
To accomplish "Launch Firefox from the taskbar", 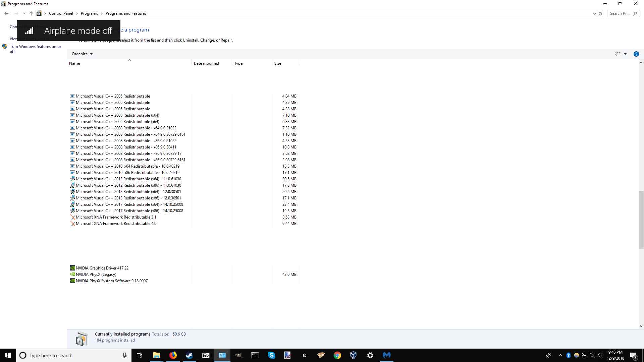I will tap(173, 355).
